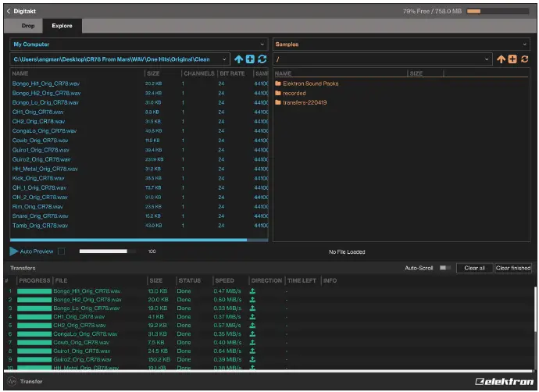Click the Clear finished button
Screen dimensions: 539x392
coord(513,268)
